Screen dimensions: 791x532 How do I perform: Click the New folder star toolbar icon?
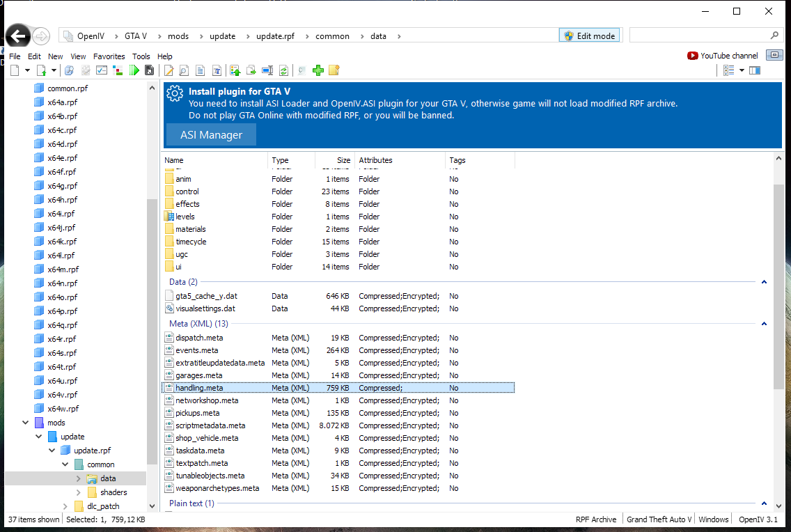[334, 70]
